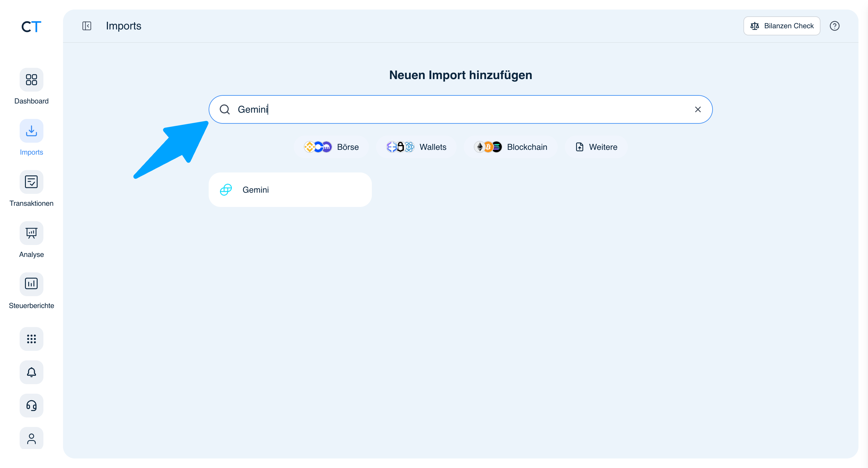
Task: Filter by Wallets category
Action: 416,147
